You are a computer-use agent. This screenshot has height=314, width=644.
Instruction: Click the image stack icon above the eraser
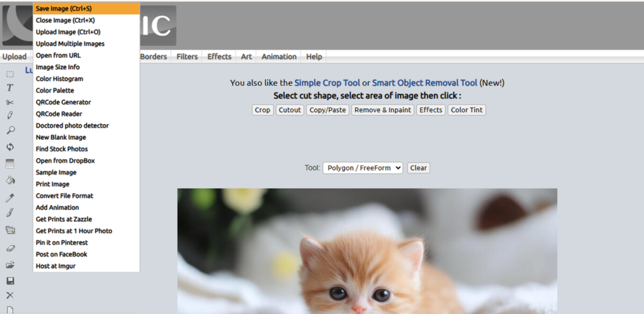coord(10,230)
